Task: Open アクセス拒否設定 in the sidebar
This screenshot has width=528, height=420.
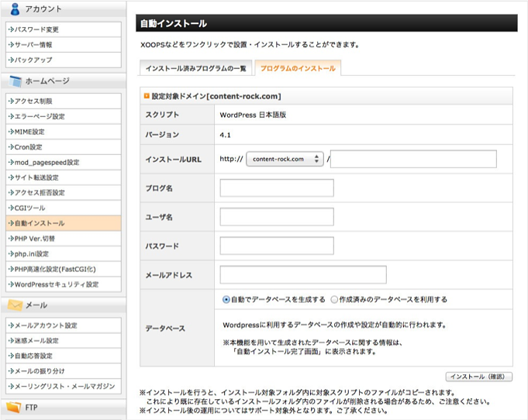Action: (x=64, y=193)
